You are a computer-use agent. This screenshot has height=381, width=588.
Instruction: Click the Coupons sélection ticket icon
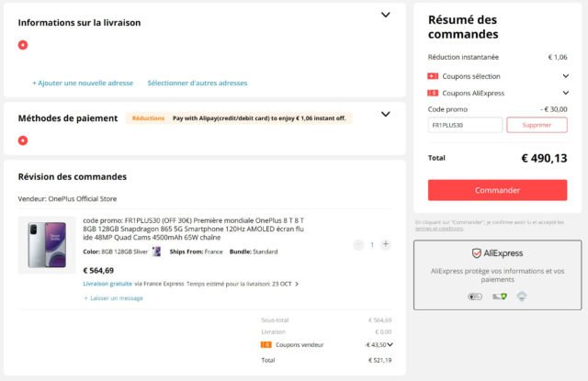pos(433,76)
